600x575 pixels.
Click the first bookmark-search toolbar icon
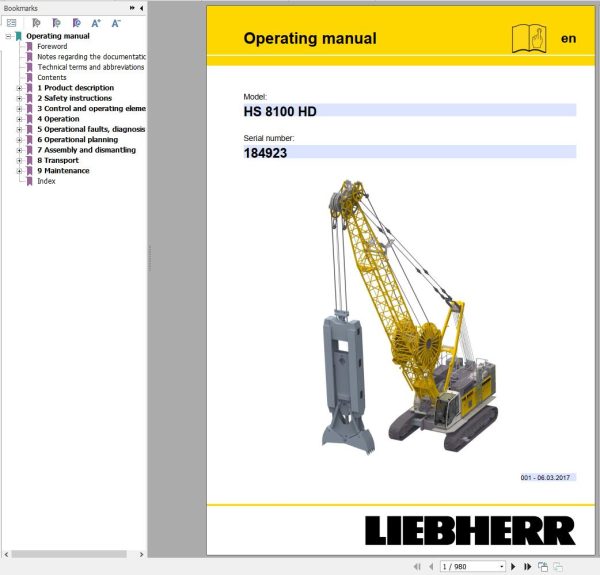tap(36, 23)
